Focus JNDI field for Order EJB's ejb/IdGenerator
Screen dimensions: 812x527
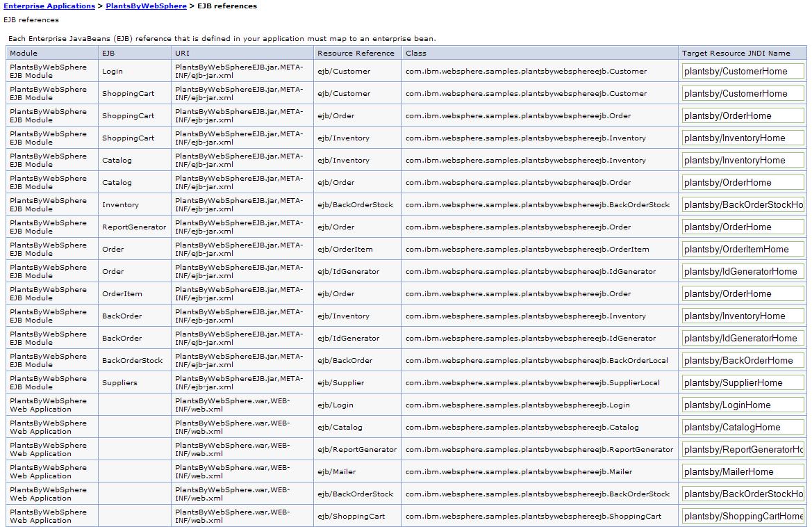coord(743,272)
